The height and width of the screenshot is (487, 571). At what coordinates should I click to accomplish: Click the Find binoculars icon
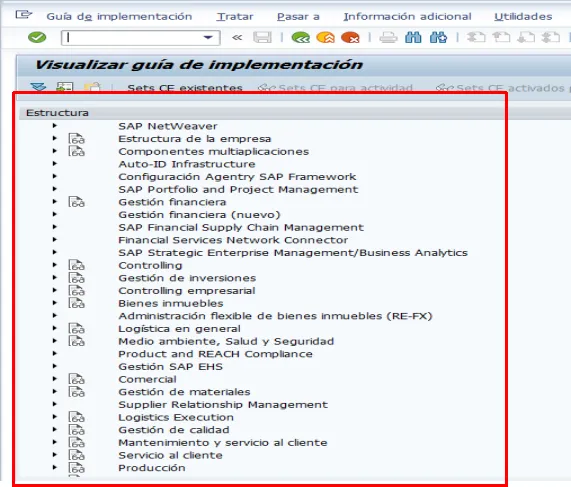pos(413,38)
